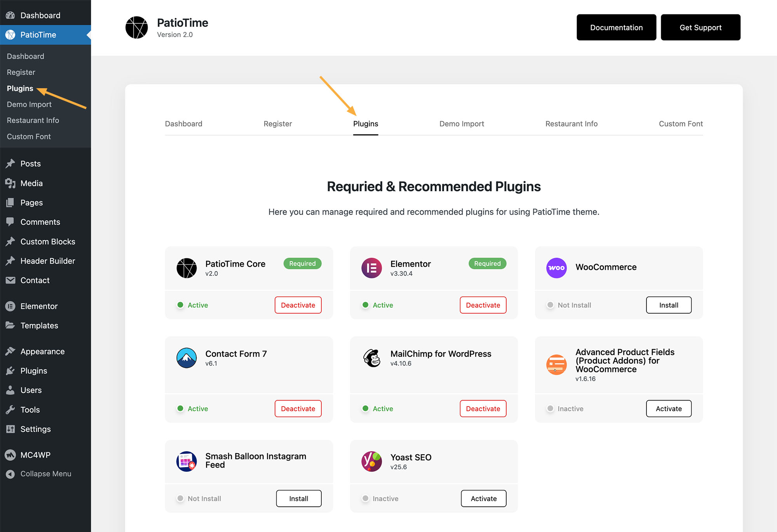777x532 pixels.
Task: Open the Appearance sidebar menu
Action: (42, 351)
